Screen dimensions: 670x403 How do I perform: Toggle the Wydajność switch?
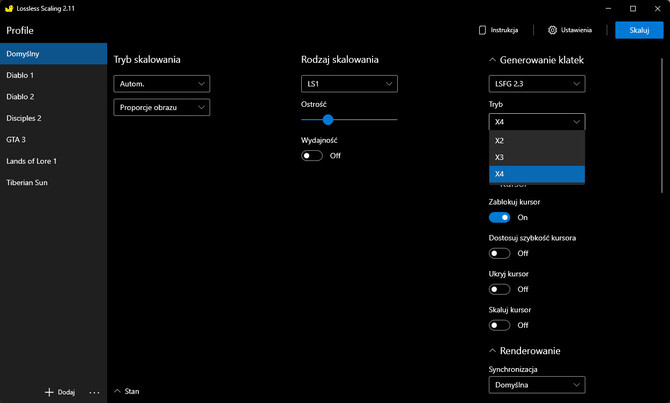(x=311, y=156)
